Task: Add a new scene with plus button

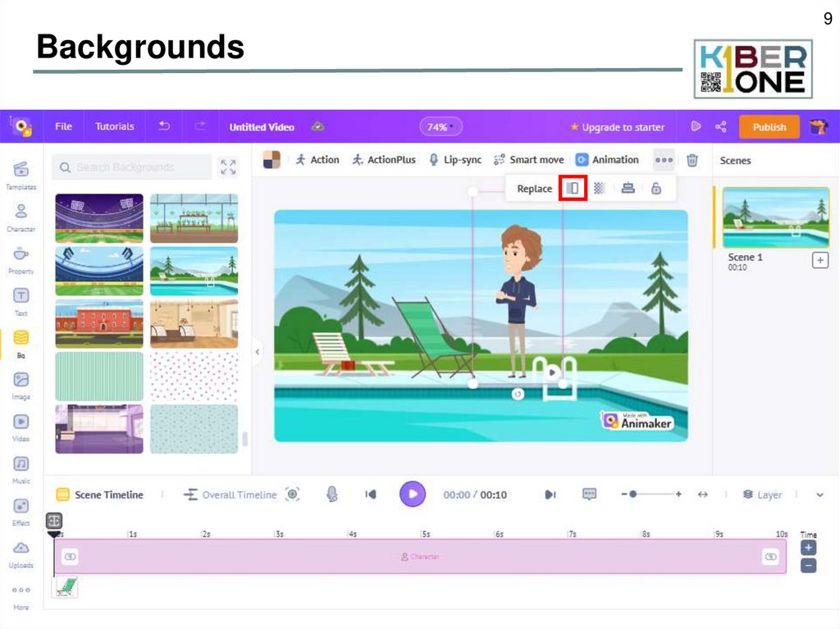Action: 819,261
